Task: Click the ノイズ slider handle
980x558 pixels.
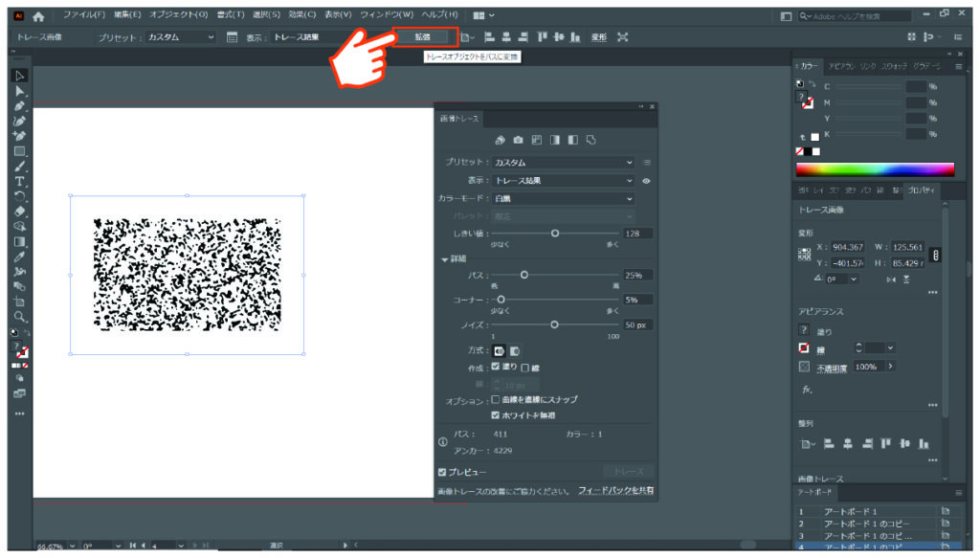Action: click(x=554, y=324)
